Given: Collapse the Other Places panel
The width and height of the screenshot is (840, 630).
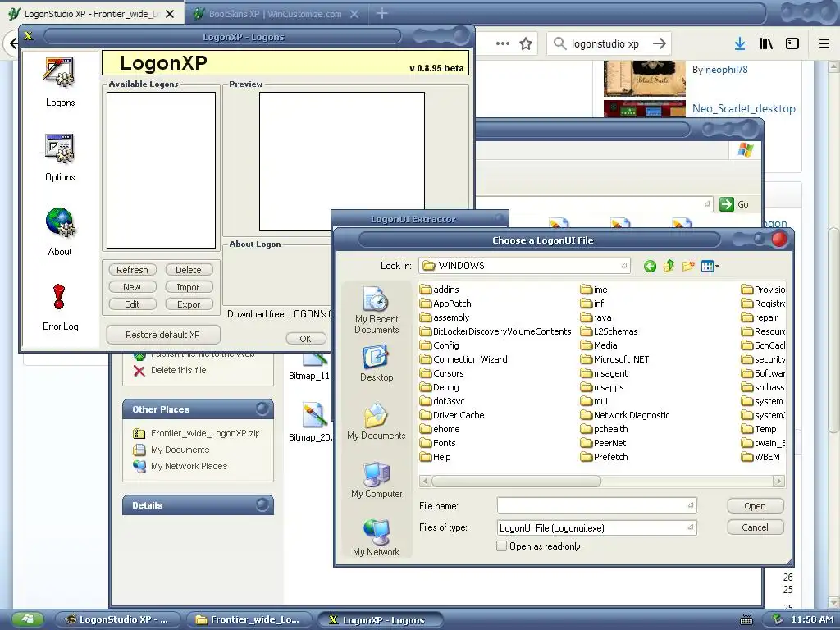Looking at the screenshot, I should click(x=262, y=409).
